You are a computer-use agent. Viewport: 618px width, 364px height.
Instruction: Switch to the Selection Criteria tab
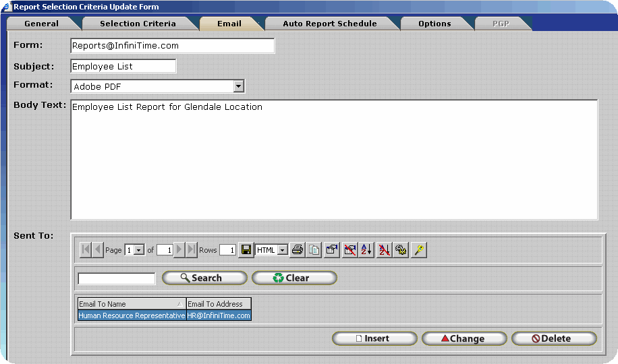138,24
